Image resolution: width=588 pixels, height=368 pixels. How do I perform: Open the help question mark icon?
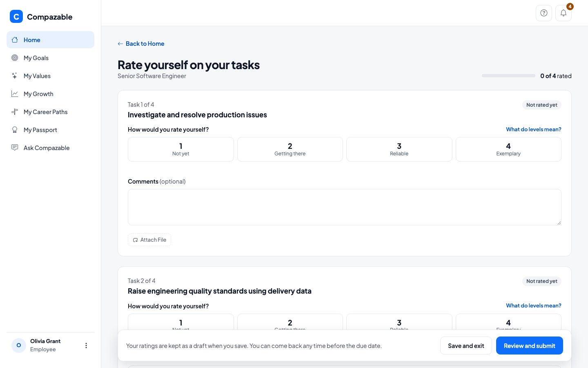pyautogui.click(x=544, y=13)
